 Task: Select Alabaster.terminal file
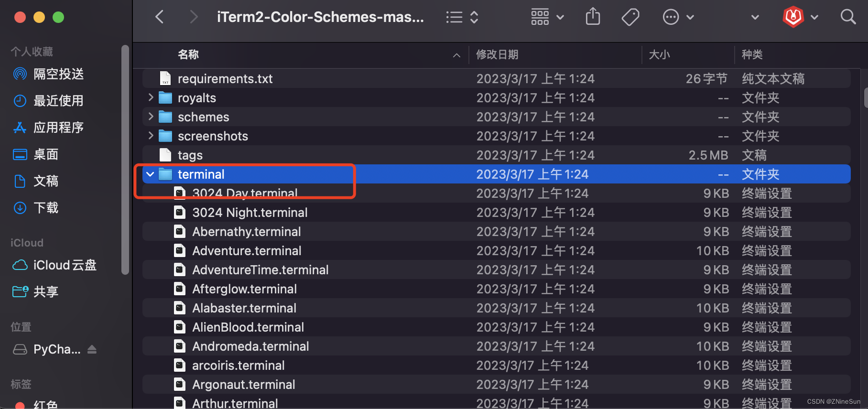click(x=496, y=308)
